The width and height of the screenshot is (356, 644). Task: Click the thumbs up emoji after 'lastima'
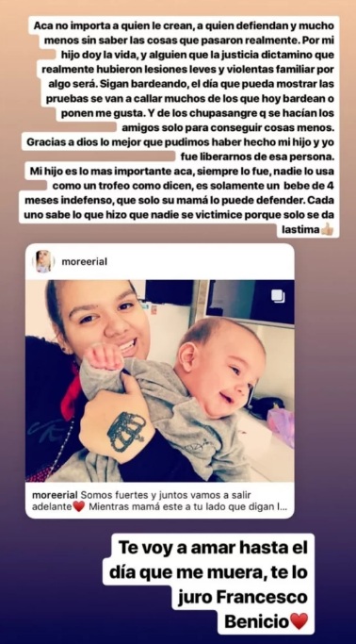(x=328, y=229)
